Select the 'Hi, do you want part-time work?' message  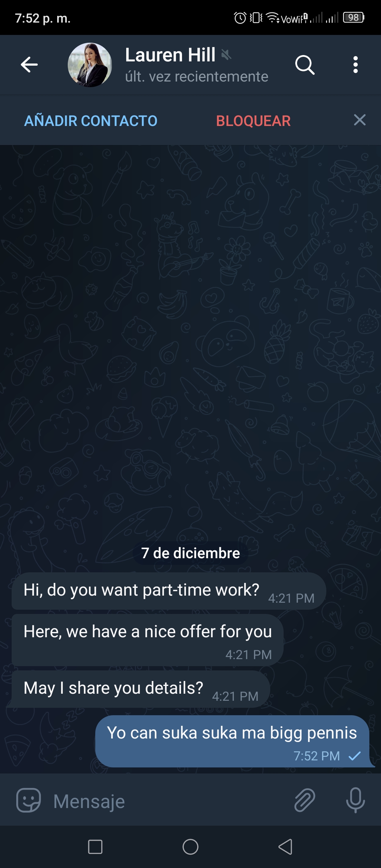click(x=169, y=591)
